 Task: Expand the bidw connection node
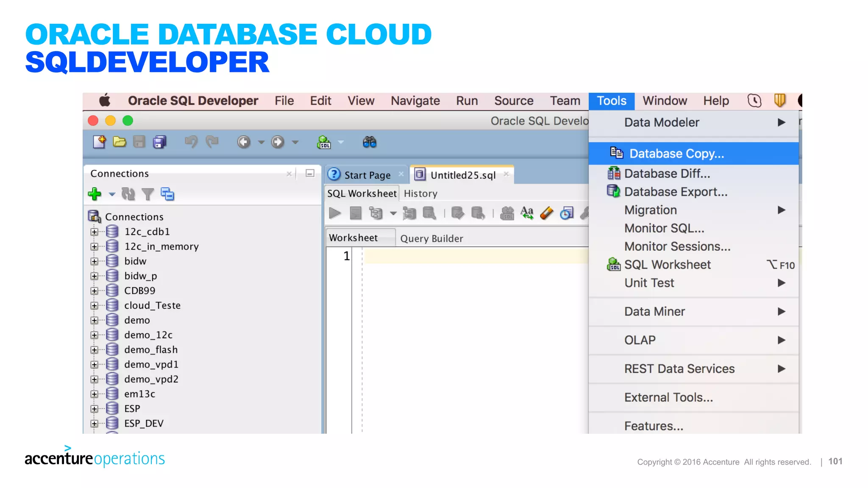[94, 261]
